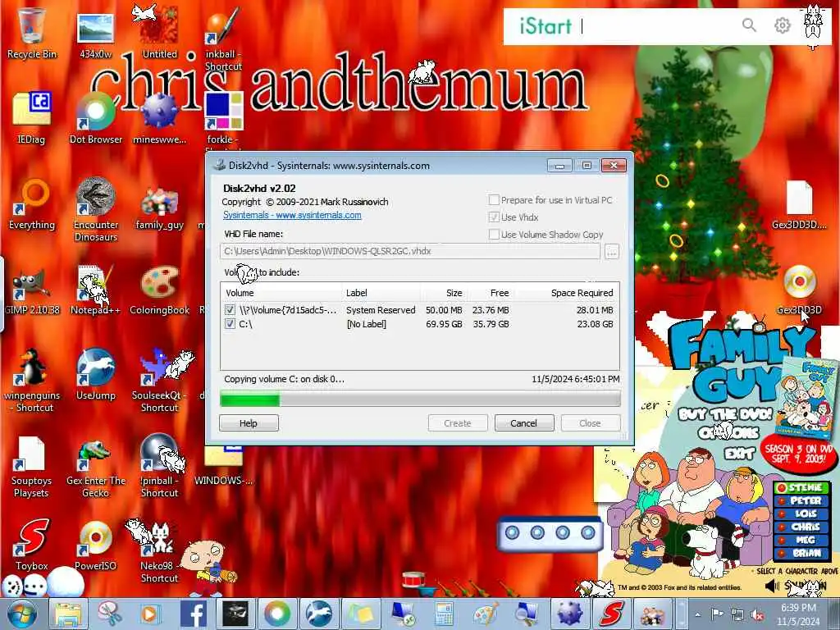Image resolution: width=840 pixels, height=630 pixels.
Task: Sort volumes by Size column header
Action: pyautogui.click(x=444, y=293)
